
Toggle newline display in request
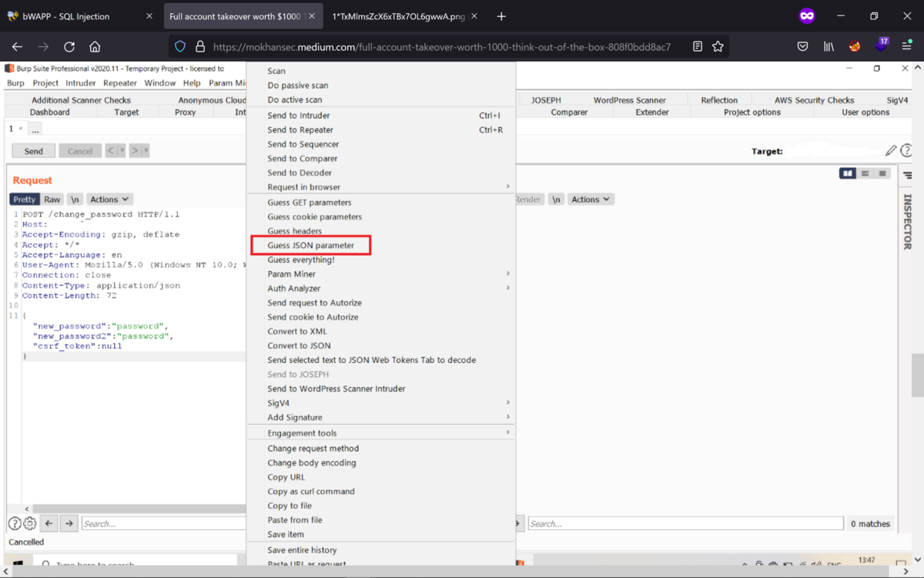click(75, 199)
